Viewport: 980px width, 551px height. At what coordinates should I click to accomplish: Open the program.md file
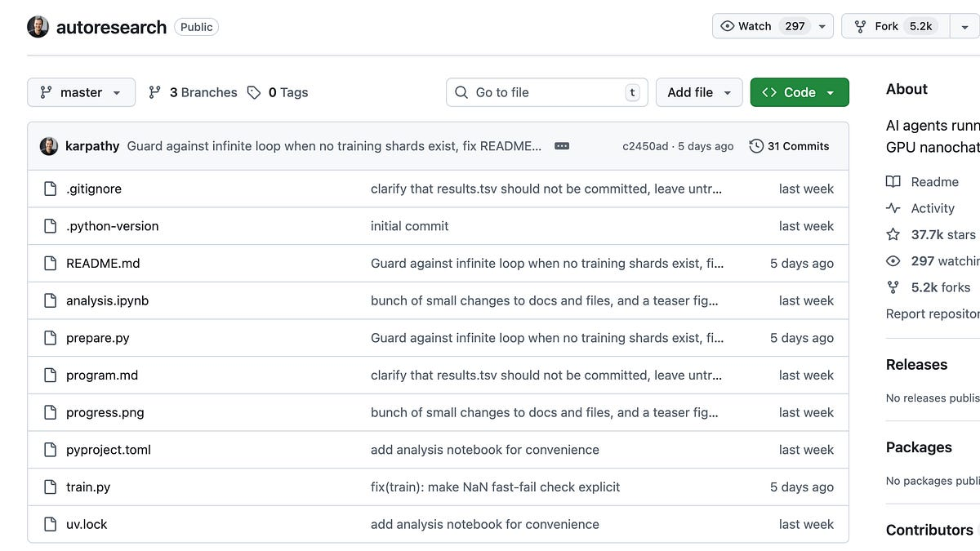click(102, 375)
